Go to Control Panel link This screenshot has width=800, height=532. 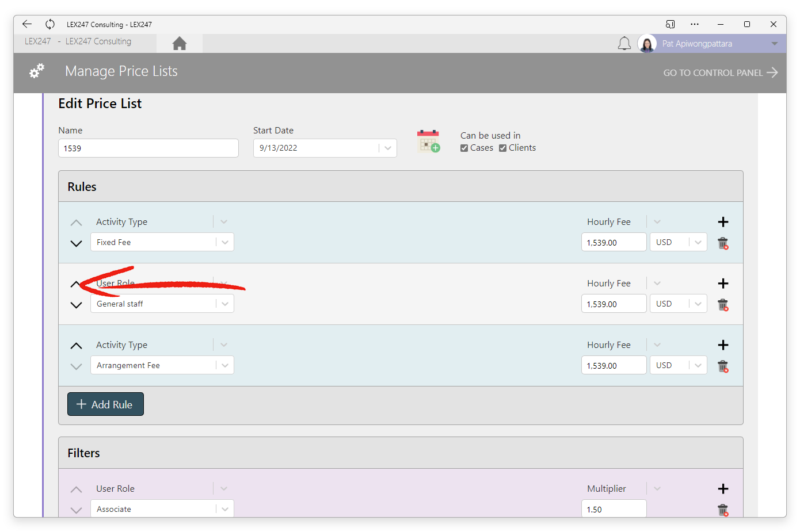point(719,72)
